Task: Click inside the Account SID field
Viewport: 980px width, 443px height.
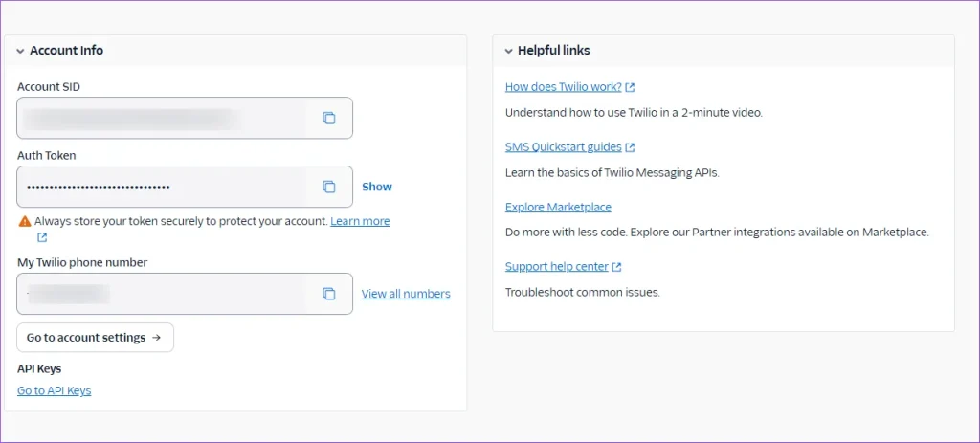Action: [x=185, y=118]
